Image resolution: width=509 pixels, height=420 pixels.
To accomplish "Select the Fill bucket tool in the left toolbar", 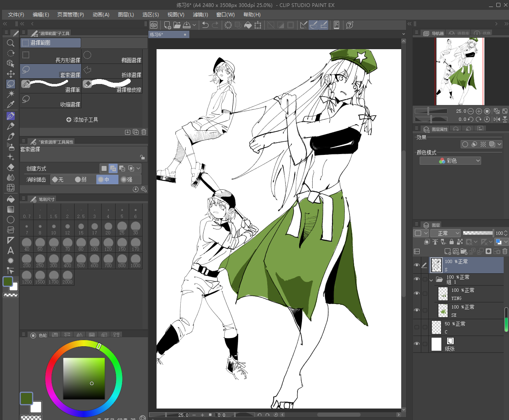I will tap(11, 199).
